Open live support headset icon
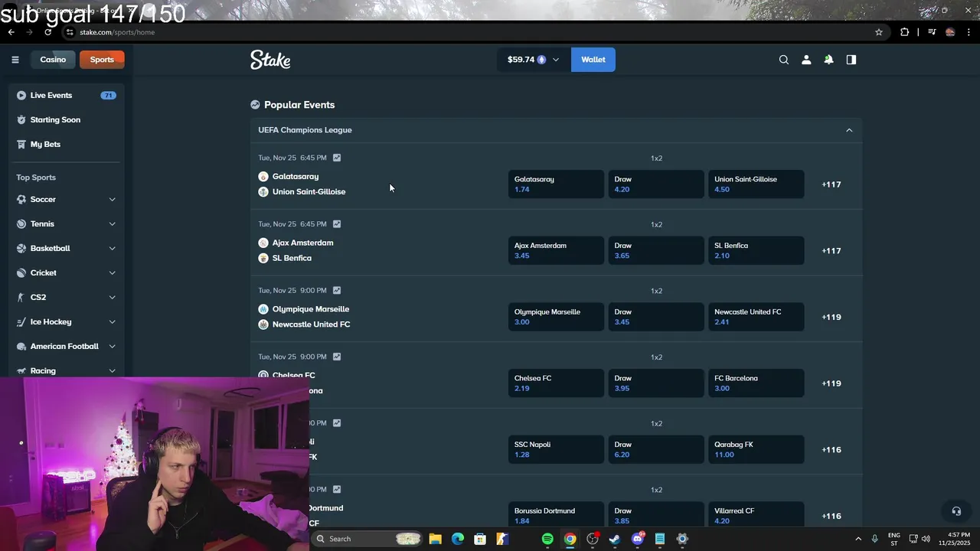Screen dimensions: 980x551 click(956, 511)
